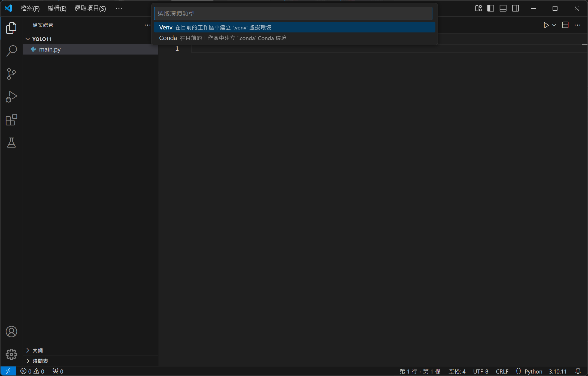
Task: Toggle primary sidebar visibility
Action: pos(490,8)
